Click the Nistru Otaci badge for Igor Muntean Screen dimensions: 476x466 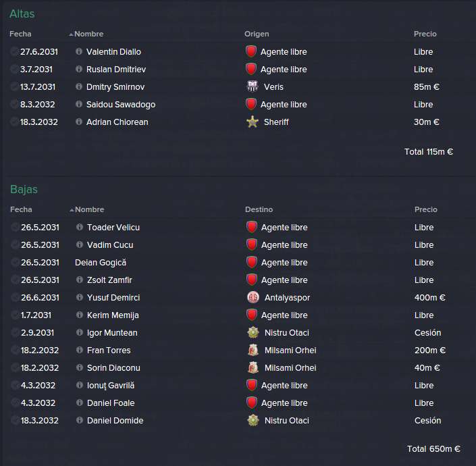tap(253, 332)
